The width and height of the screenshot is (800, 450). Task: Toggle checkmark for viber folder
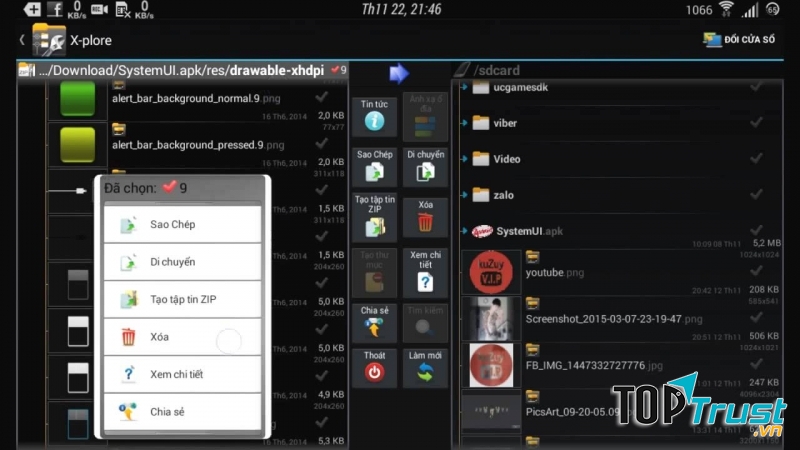tap(757, 122)
